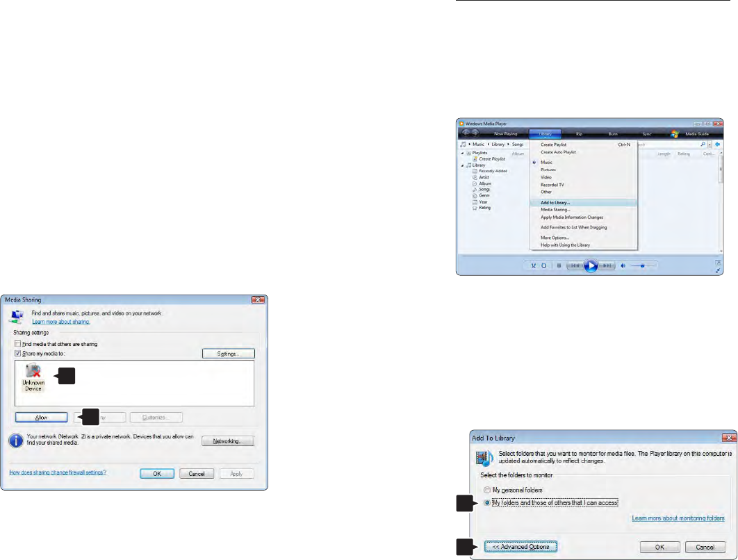Click the shuffle icon in player controls

pos(533,266)
